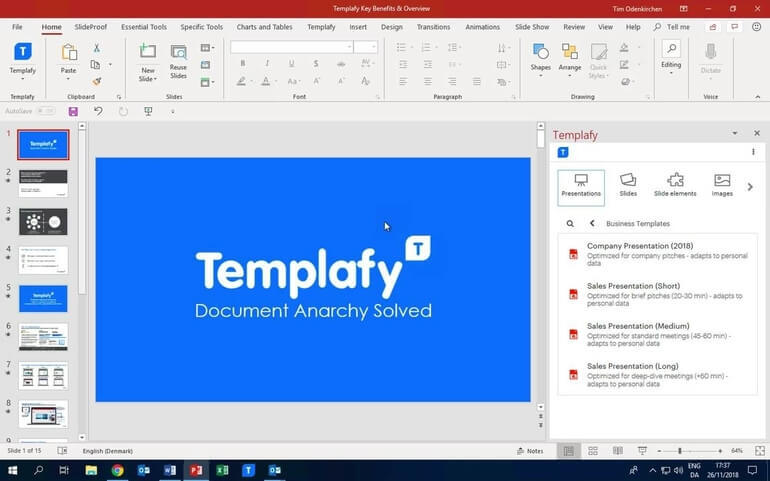Toggle the Notes pane
770x481 pixels.
(x=530, y=451)
